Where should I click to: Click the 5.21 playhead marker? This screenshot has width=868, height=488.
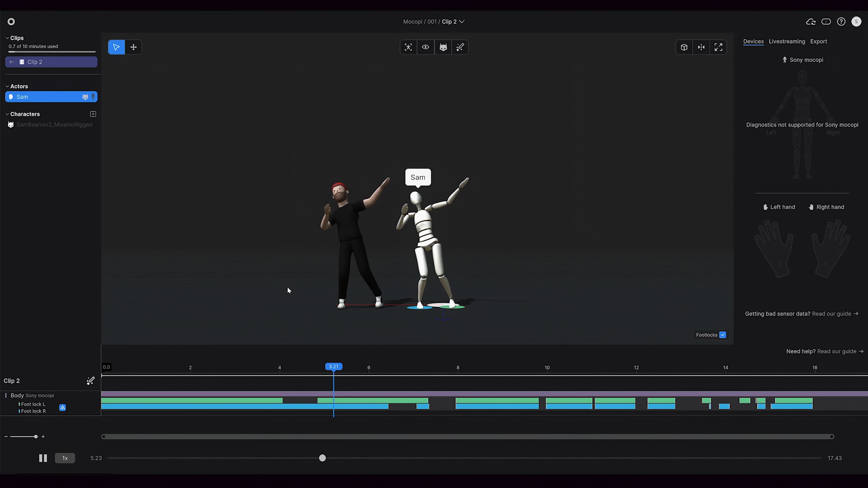334,367
